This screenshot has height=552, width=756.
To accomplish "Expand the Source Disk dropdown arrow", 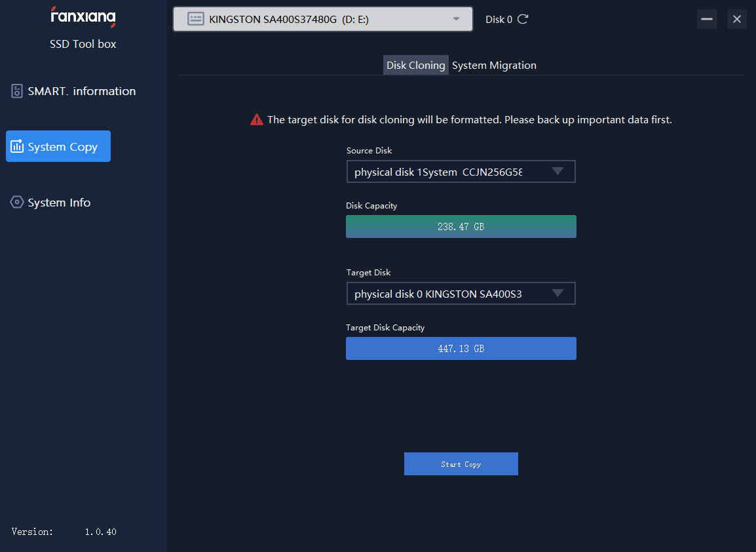I will [x=558, y=172].
